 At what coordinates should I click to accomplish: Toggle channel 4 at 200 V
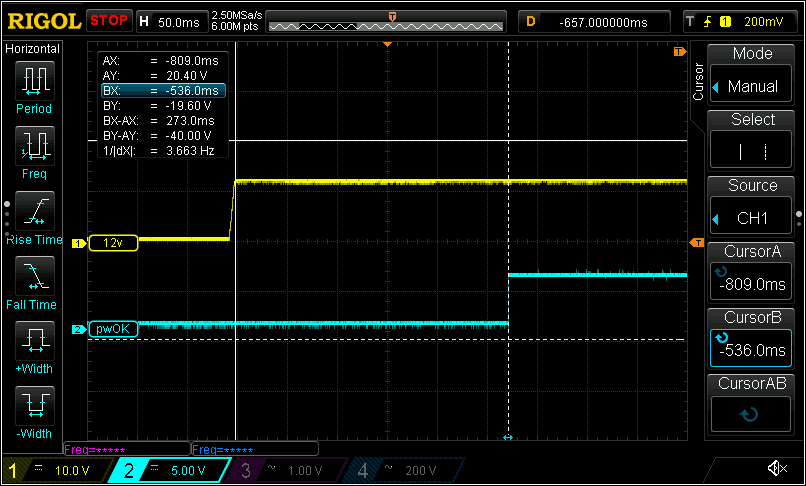(406, 470)
